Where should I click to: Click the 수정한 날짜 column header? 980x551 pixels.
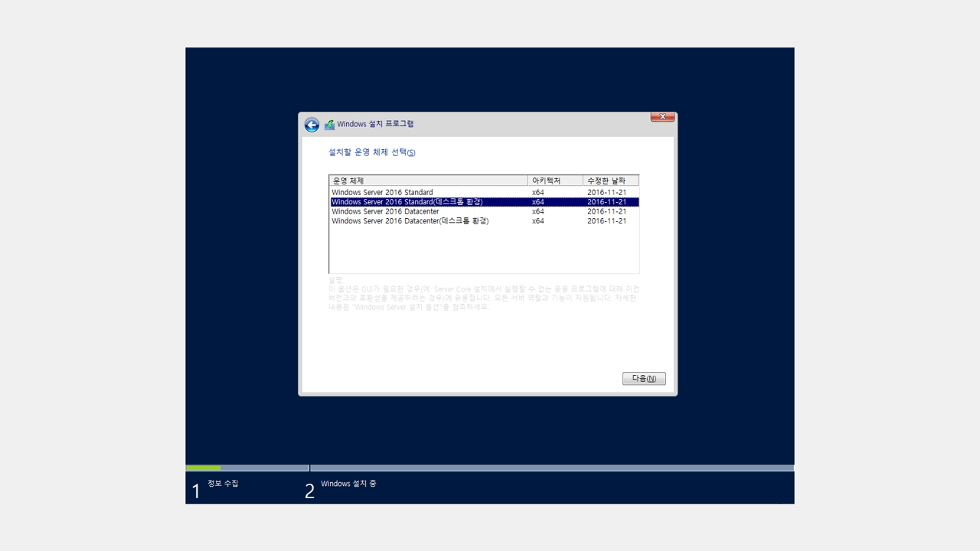click(610, 181)
